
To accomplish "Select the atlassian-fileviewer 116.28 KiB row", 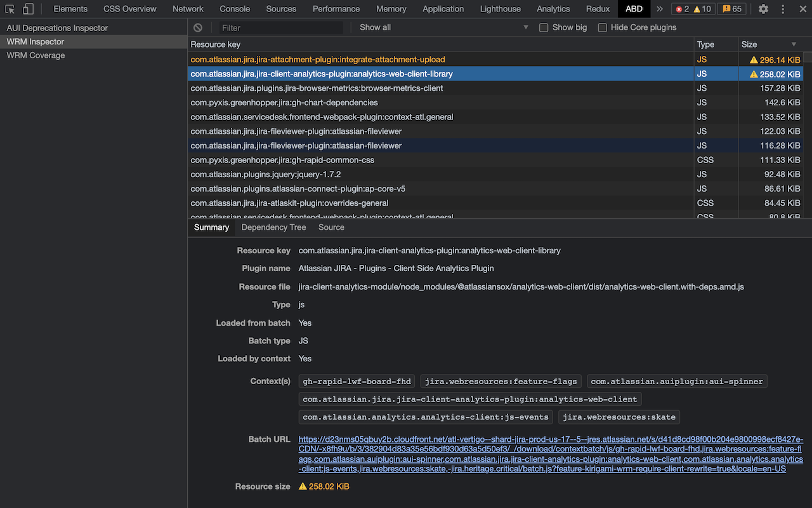I will tap(495, 145).
